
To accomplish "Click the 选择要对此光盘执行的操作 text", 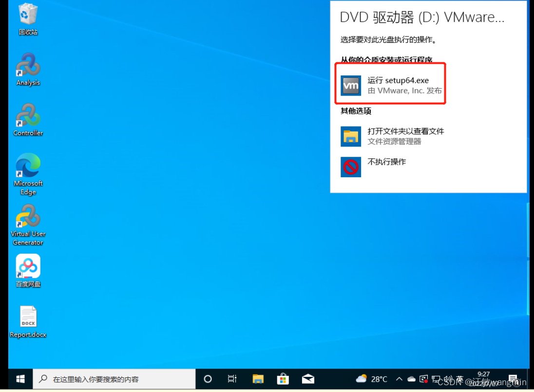I will click(388, 40).
